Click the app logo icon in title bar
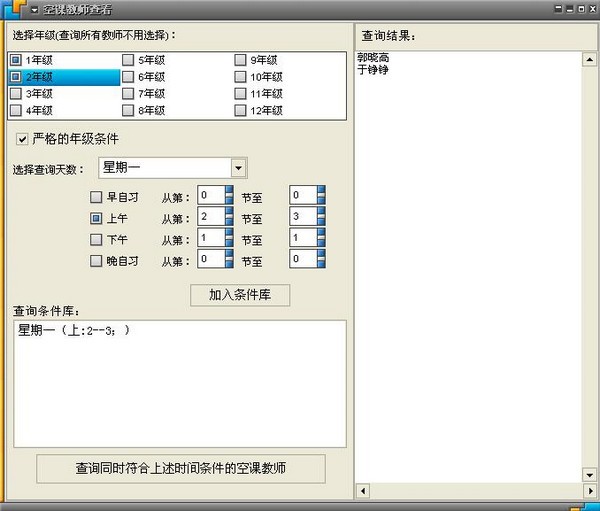The height and width of the screenshot is (511, 600). coord(14,8)
